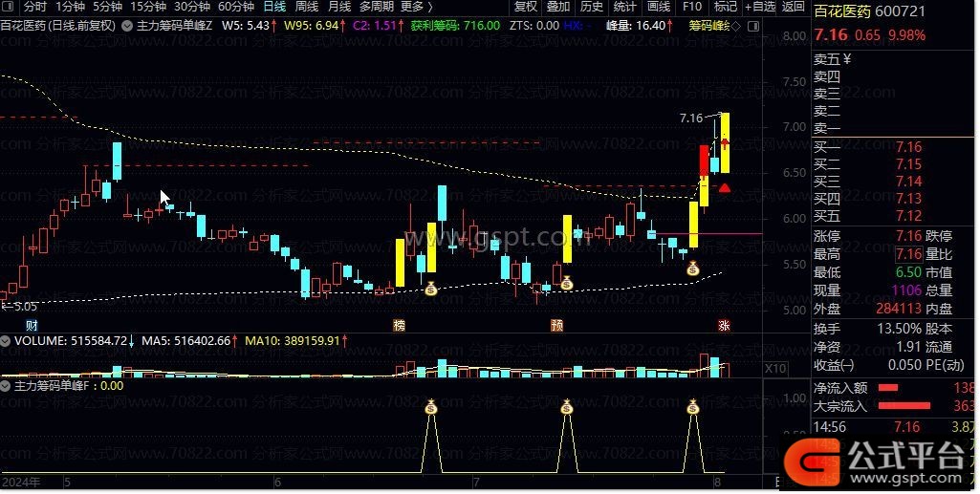Viewport: 980px width, 494px height.
Task: Expand the 更多 period options
Action: 416,7
